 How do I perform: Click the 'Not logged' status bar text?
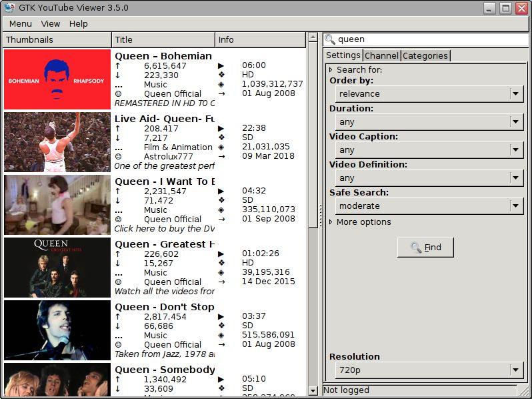pyautogui.click(x=347, y=390)
